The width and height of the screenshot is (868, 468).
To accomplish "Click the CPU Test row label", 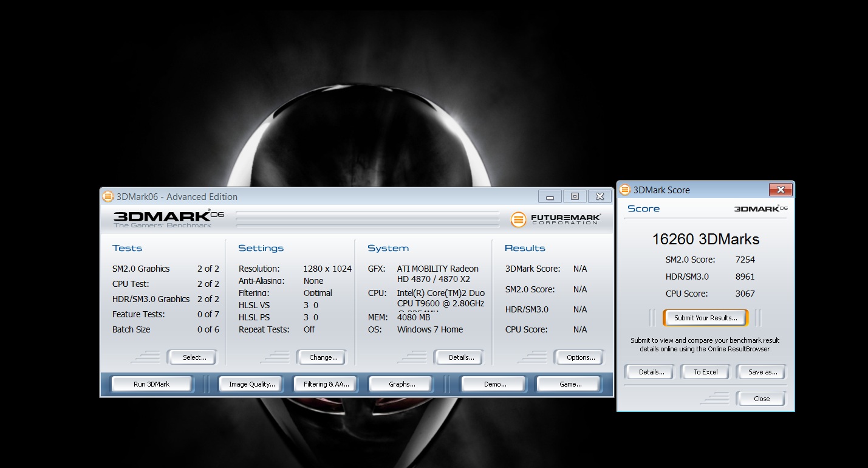I will (x=131, y=284).
